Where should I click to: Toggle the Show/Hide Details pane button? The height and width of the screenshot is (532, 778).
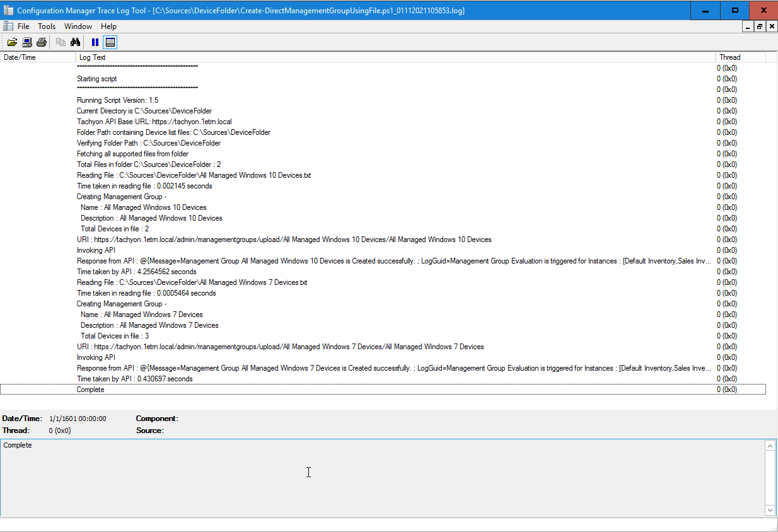(x=110, y=42)
